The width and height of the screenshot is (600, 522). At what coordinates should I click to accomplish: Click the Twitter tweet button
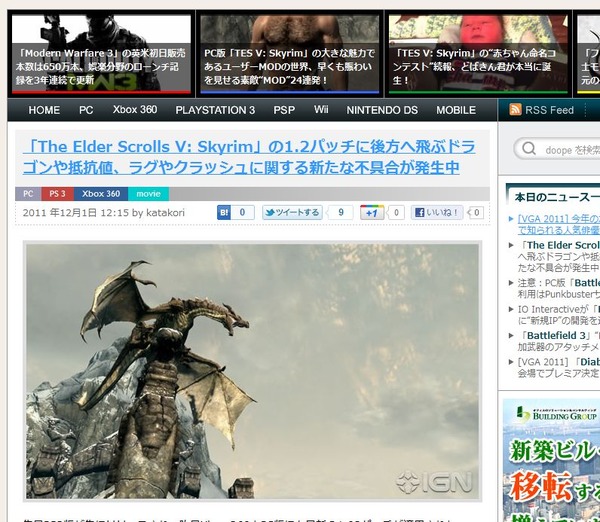tap(292, 212)
